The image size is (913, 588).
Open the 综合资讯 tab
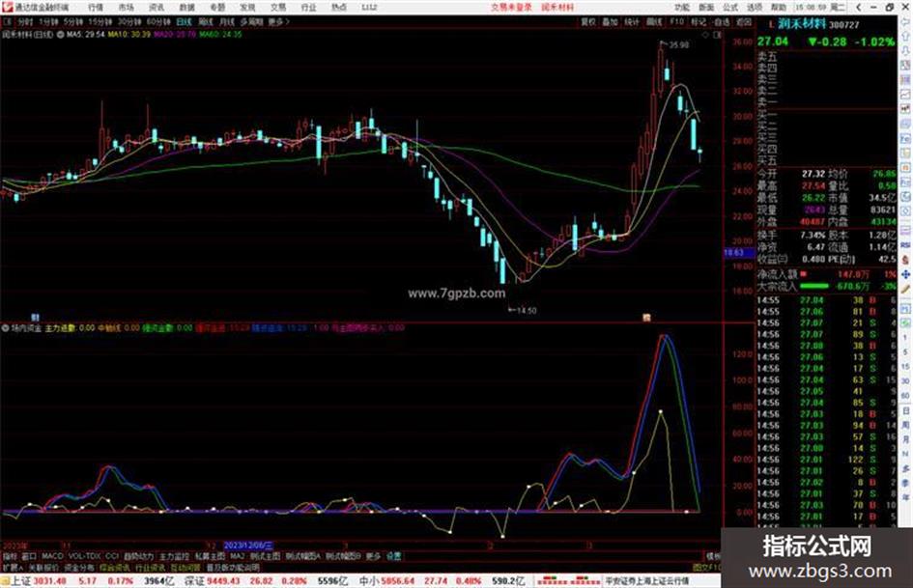tap(115, 567)
